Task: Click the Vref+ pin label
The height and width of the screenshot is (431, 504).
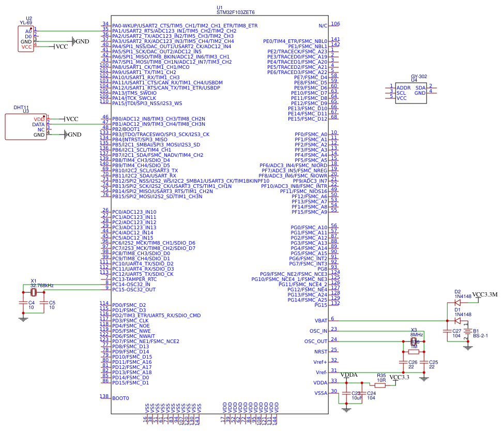Action: [x=320, y=362]
